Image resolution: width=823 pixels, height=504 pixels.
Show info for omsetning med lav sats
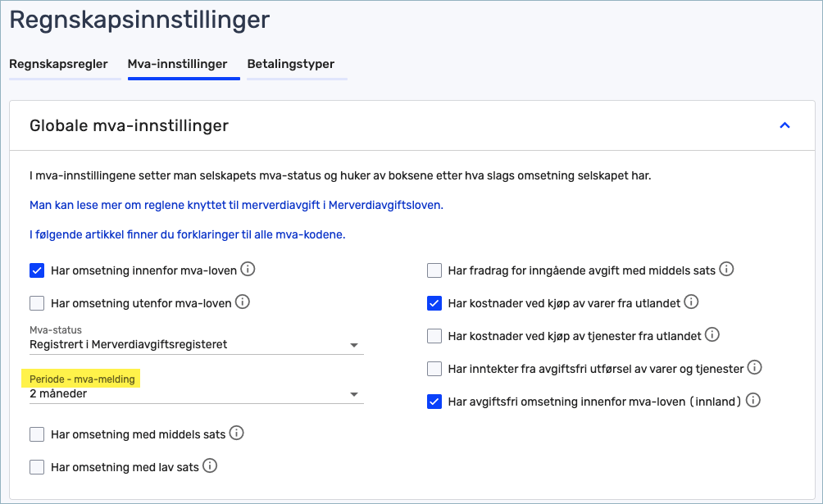(209, 465)
